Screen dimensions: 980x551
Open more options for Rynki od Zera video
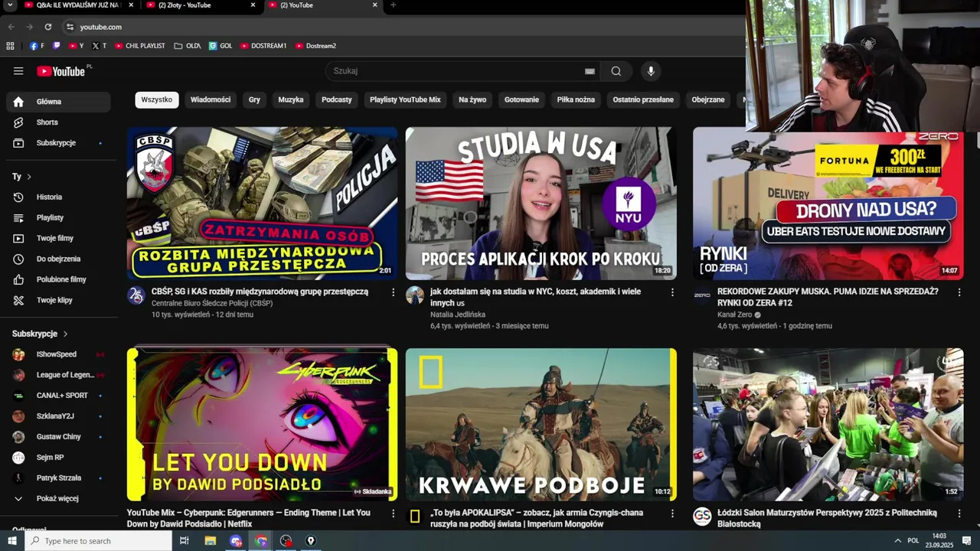[959, 292]
